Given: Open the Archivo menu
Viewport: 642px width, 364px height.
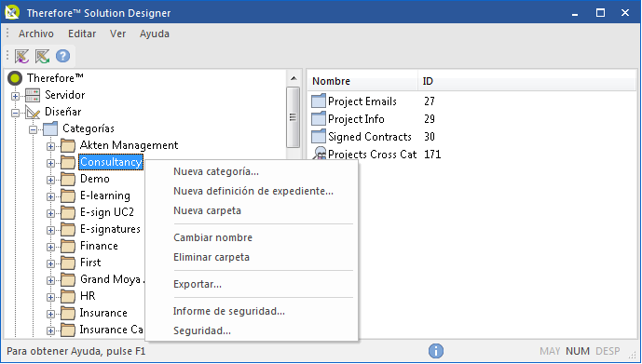Looking at the screenshot, I should pos(36,34).
